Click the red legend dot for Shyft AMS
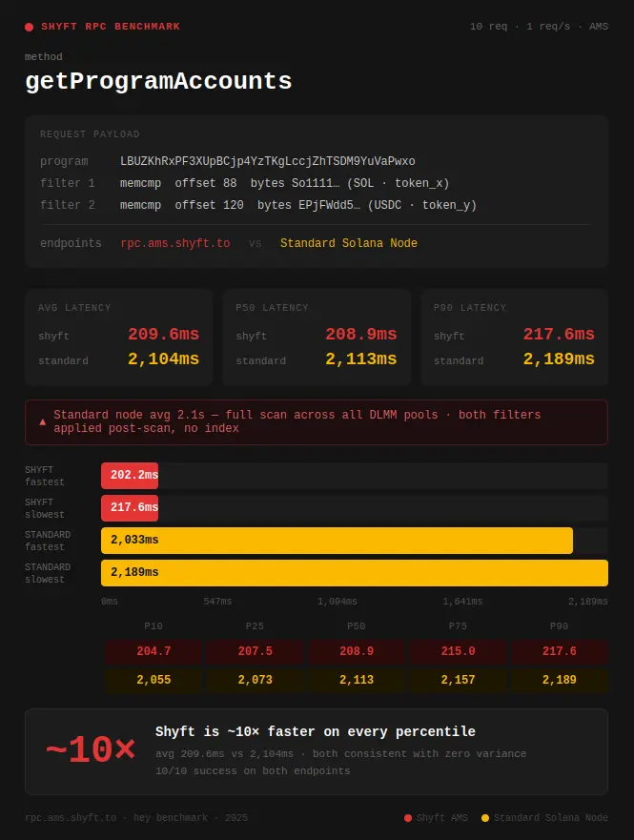The image size is (634, 840). [x=408, y=818]
